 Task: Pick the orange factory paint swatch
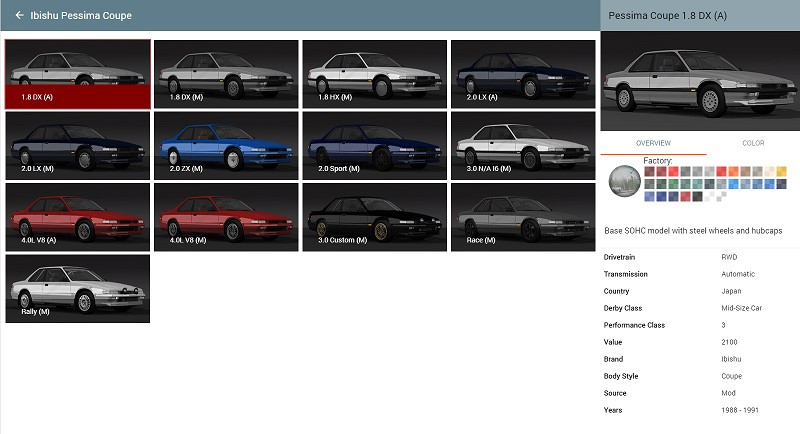click(733, 171)
